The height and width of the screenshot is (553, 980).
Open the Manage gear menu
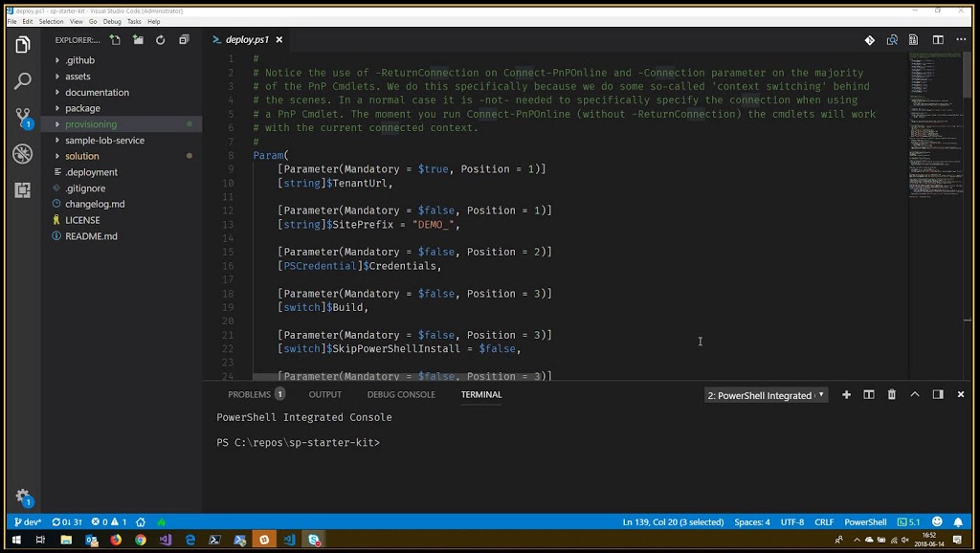click(x=23, y=498)
